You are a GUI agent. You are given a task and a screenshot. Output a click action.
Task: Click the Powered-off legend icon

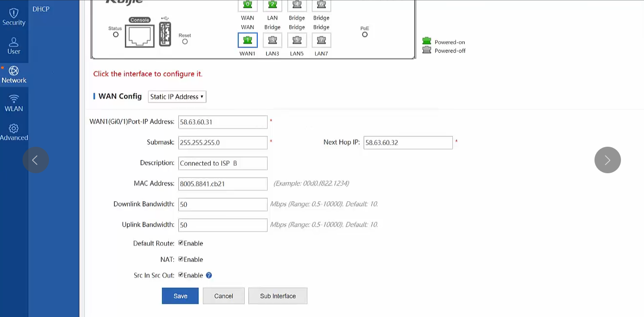[427, 50]
